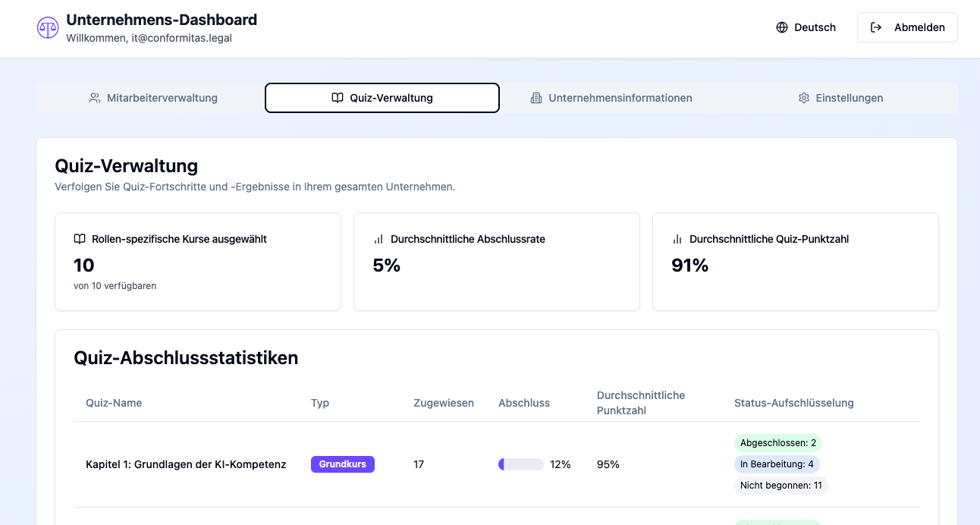Open the Deutsch language selector
Image resolution: width=980 pixels, height=525 pixels.
click(806, 27)
